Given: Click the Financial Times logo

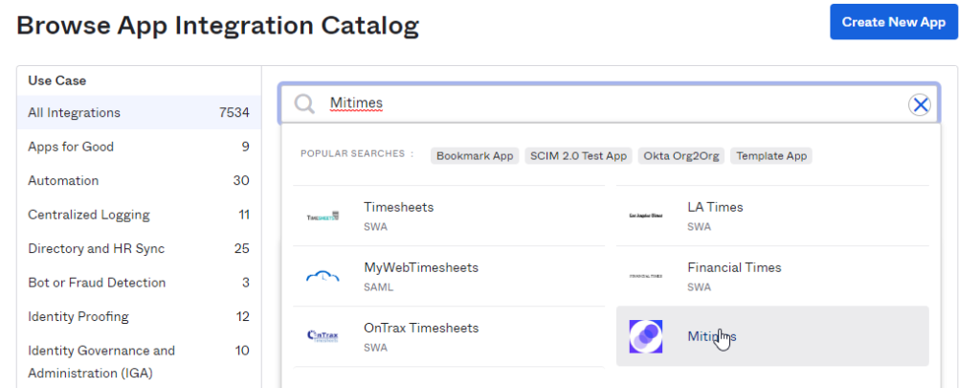Looking at the screenshot, I should [x=646, y=276].
